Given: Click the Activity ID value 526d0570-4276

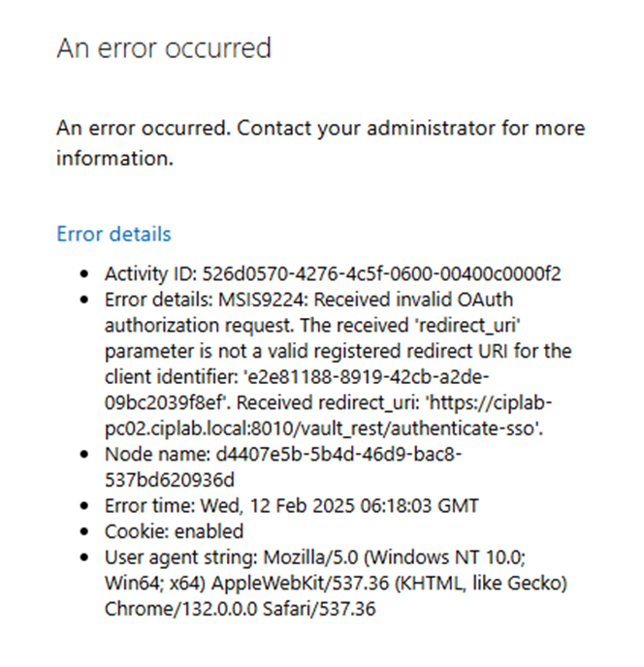Looking at the screenshot, I should point(381,274).
